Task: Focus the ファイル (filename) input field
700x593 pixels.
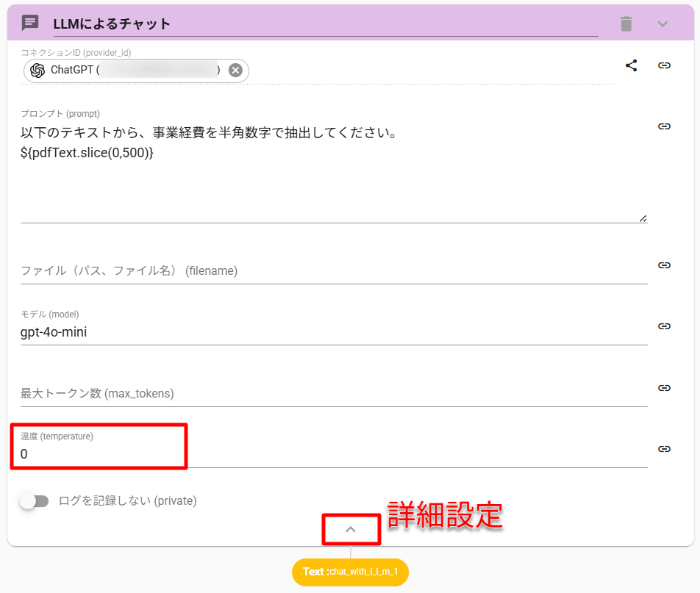Action: pyautogui.click(x=331, y=271)
